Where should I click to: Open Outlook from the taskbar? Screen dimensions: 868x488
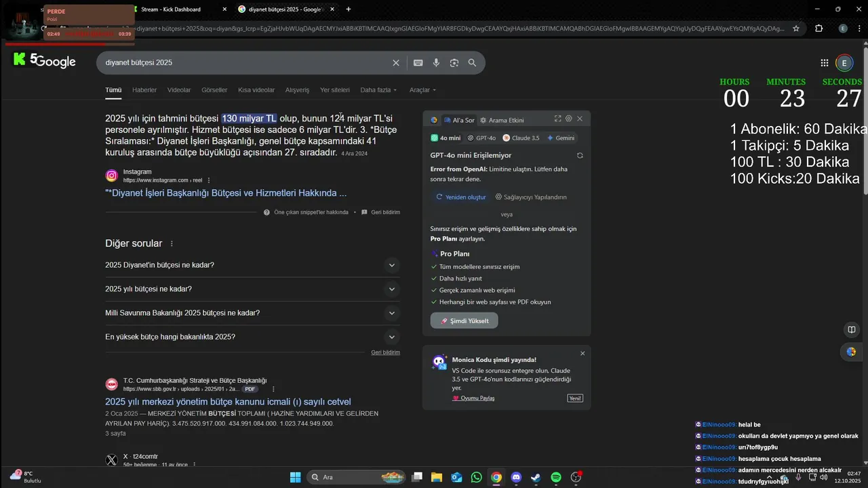[456, 477]
